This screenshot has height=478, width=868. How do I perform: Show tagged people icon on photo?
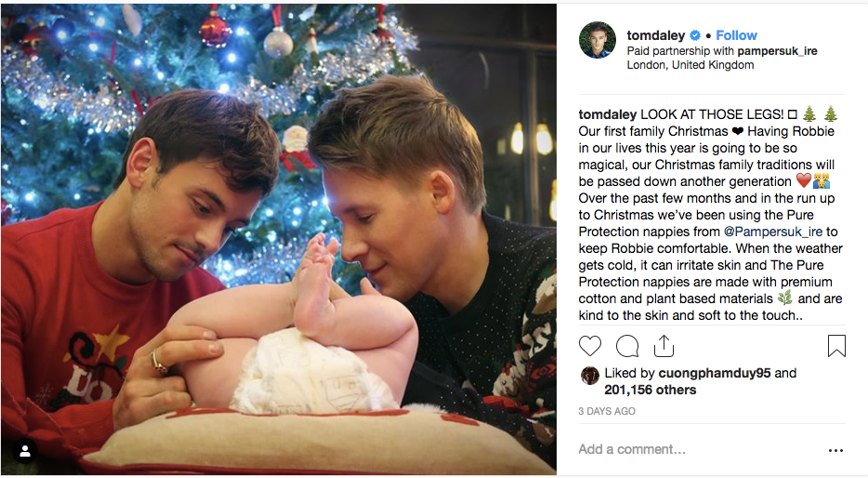(25, 451)
